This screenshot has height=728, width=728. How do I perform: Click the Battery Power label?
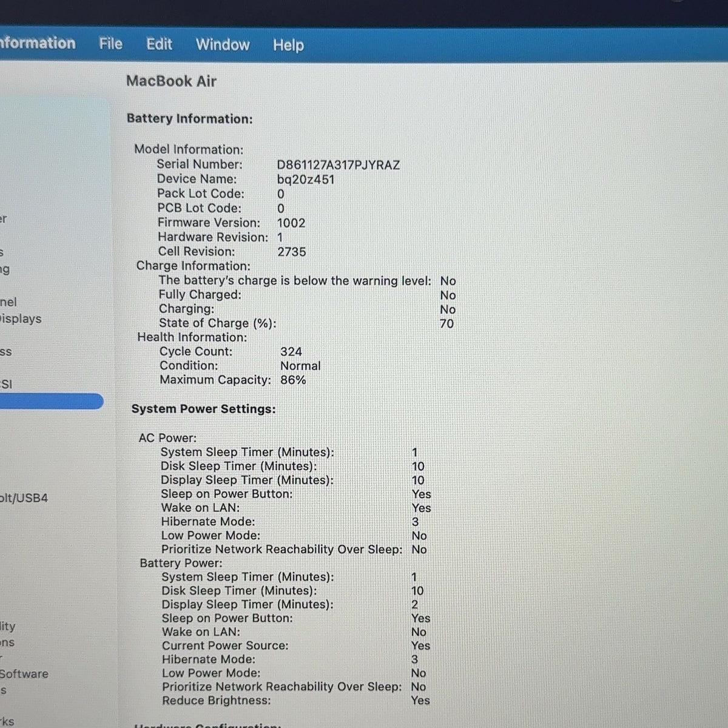tap(181, 563)
